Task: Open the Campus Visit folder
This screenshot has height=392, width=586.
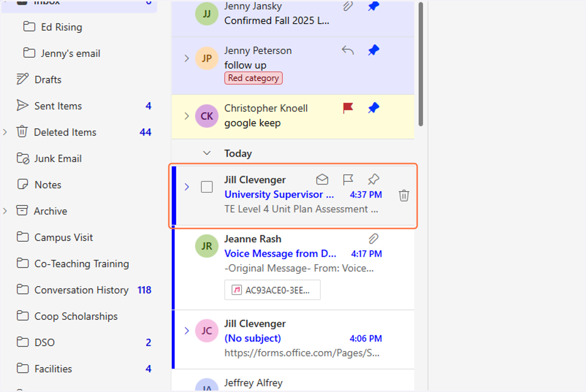Action: (x=63, y=238)
